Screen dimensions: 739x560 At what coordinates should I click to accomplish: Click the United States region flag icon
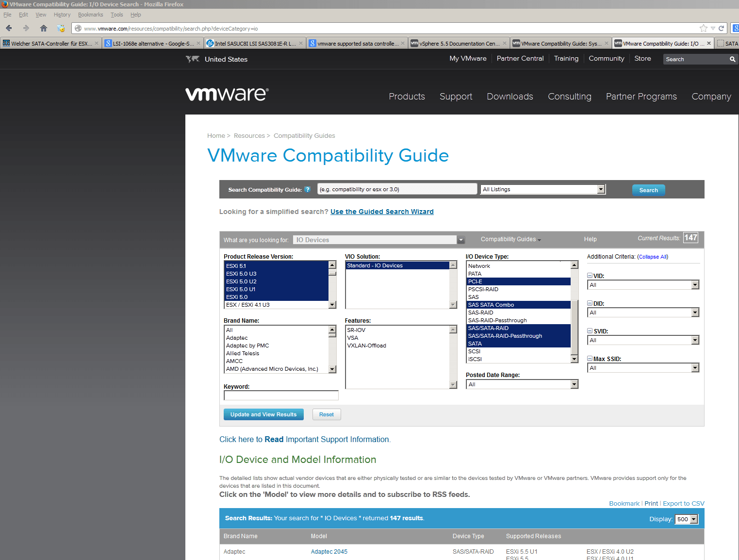[x=193, y=59]
